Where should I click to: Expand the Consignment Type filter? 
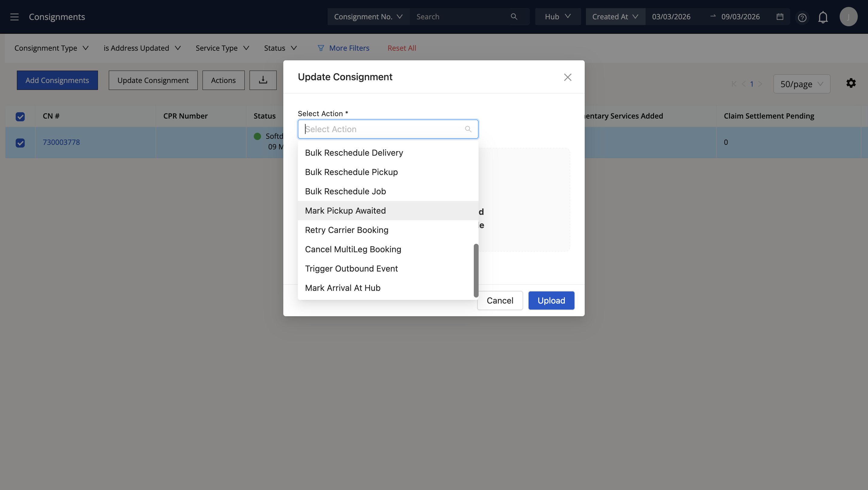click(x=51, y=48)
